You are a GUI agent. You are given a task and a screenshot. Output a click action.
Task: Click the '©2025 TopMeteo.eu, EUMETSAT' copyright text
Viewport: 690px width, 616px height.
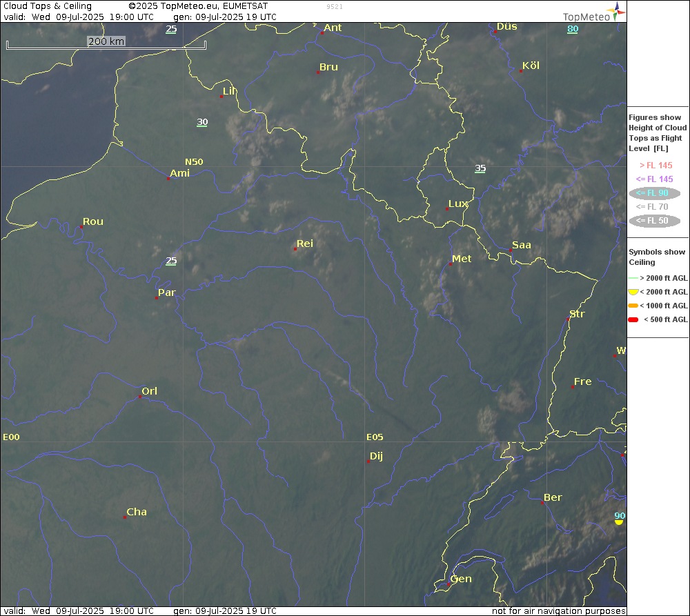coord(198,6)
